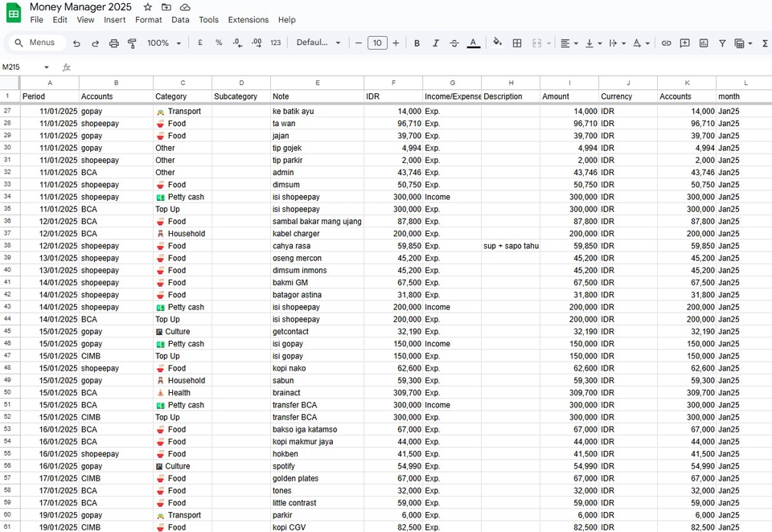Select column C header
The image size is (772, 532).
click(x=183, y=83)
